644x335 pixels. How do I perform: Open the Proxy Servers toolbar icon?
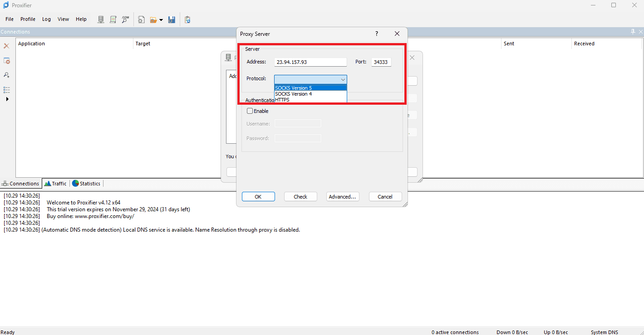point(101,19)
